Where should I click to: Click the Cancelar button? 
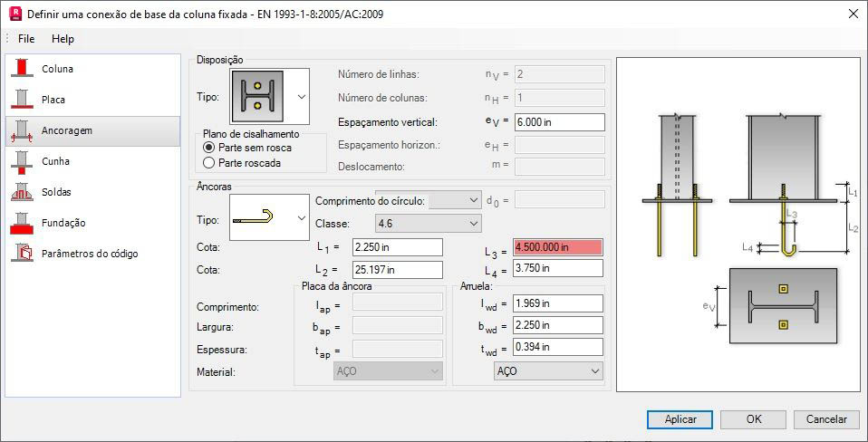click(x=826, y=419)
